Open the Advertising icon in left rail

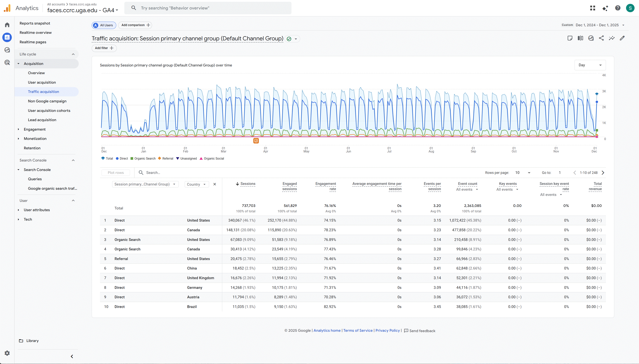point(7,62)
